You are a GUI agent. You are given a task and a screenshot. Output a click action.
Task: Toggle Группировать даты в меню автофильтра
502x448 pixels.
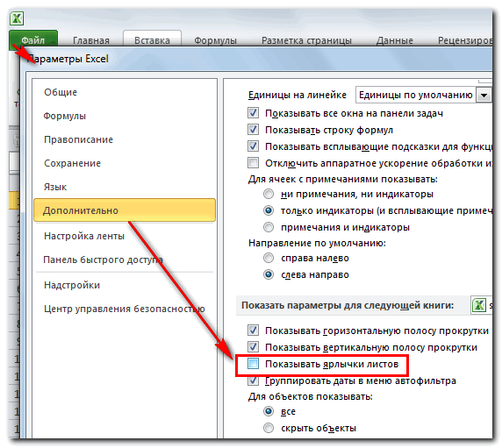point(253,380)
